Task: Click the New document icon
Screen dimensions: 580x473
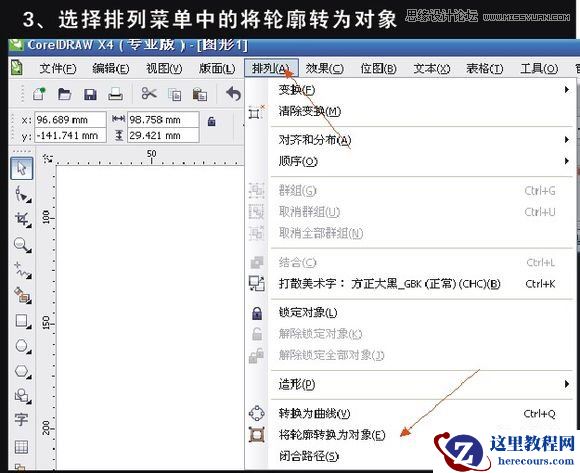Action: [40, 94]
